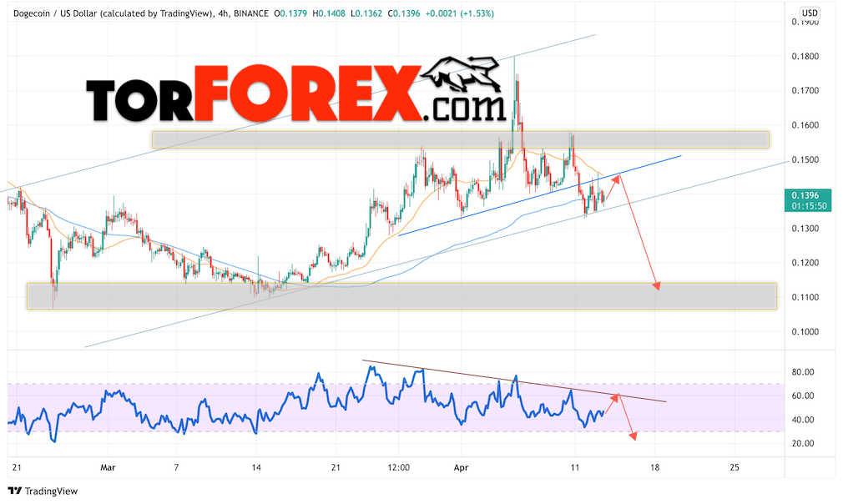Image resolution: width=843 pixels, height=504 pixels.
Task: Click the 80.00 RSI scale label
Action: point(803,372)
